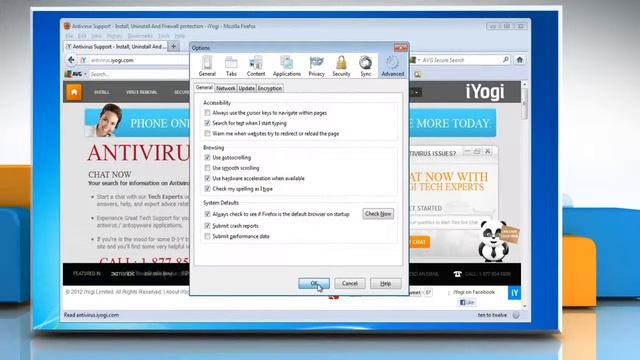Expand the search engine dropdown arrow
The width and height of the screenshot is (640, 360).
[x=419, y=60]
